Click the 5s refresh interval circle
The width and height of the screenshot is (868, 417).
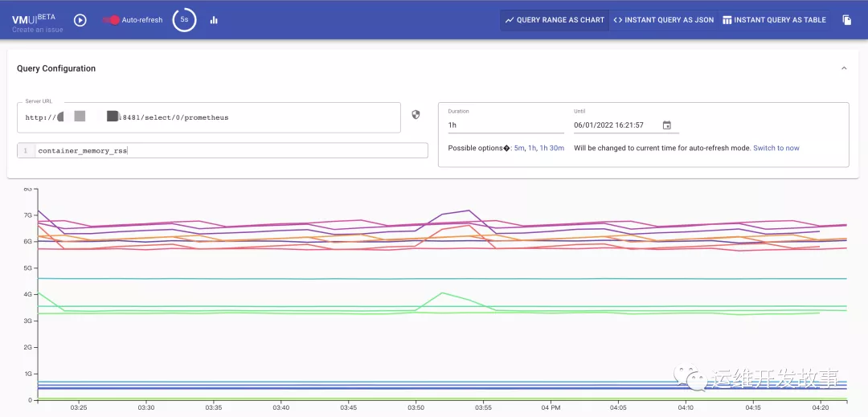click(x=184, y=19)
